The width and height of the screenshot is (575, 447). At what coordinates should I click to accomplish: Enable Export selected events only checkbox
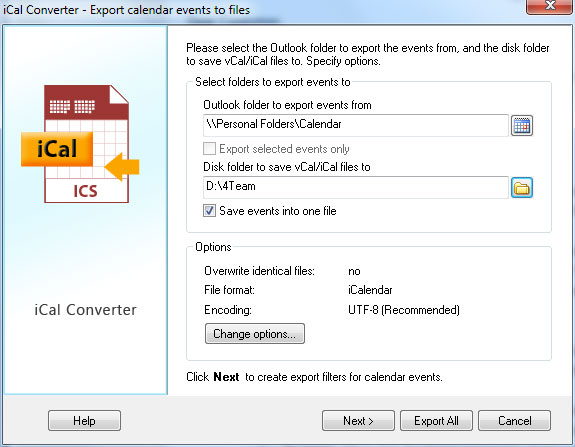click(209, 149)
